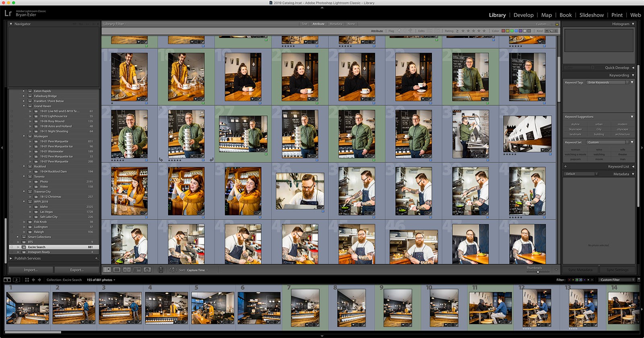Open Compare view (X|Y) icon
Screen dimensions: 644x338
click(127, 270)
